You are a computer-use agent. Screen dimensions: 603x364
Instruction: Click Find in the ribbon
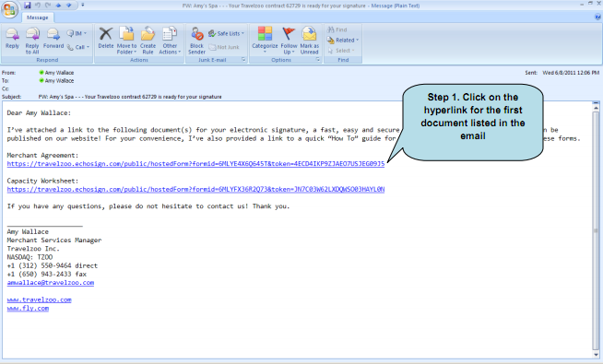337,29
